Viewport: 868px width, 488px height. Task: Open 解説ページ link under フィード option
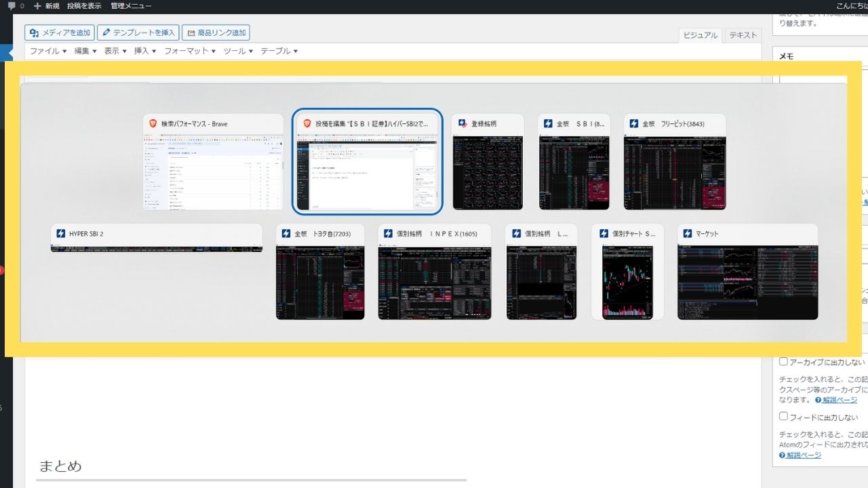(804, 455)
